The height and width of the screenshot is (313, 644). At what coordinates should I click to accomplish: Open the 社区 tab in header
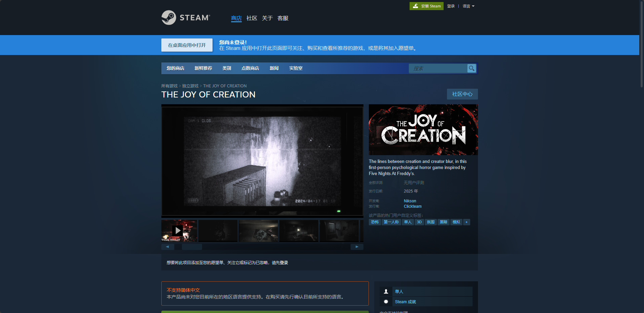252,18
